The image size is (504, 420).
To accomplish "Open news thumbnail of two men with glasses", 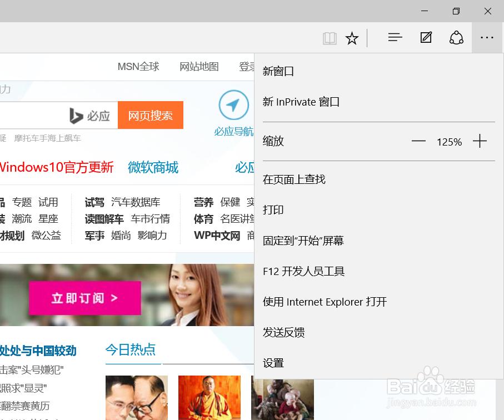I will [137, 398].
